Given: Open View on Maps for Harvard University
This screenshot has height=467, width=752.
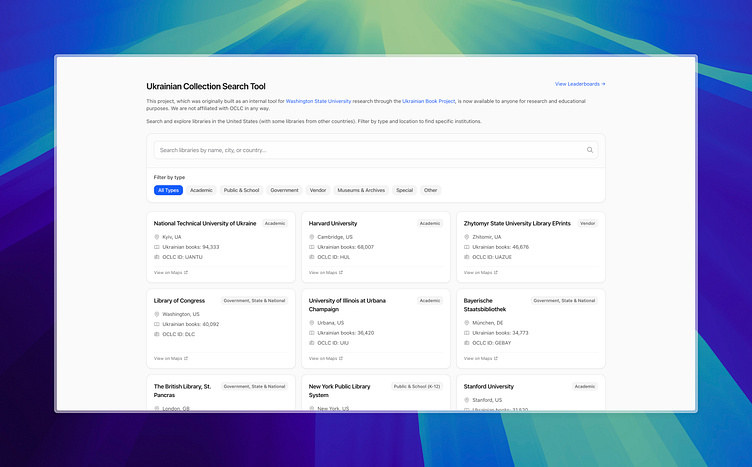Looking at the screenshot, I should tap(325, 272).
